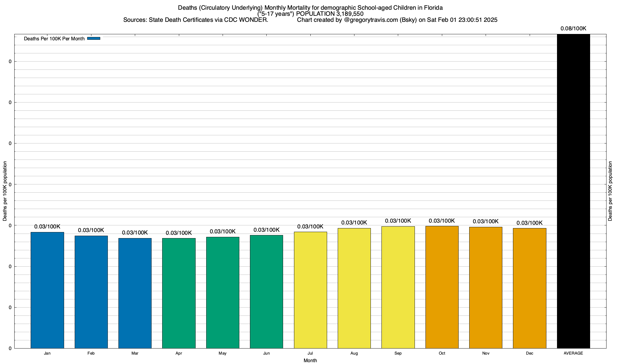Image resolution: width=622 pixels, height=364 pixels.
Task: Select the green Apr bar
Action: coord(179,293)
